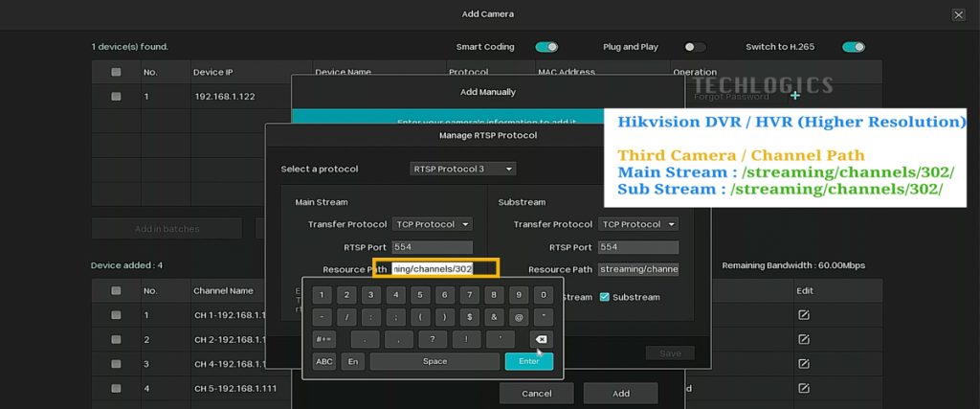Enable the Plug and Play switch
This screenshot has height=409, width=980.
696,47
